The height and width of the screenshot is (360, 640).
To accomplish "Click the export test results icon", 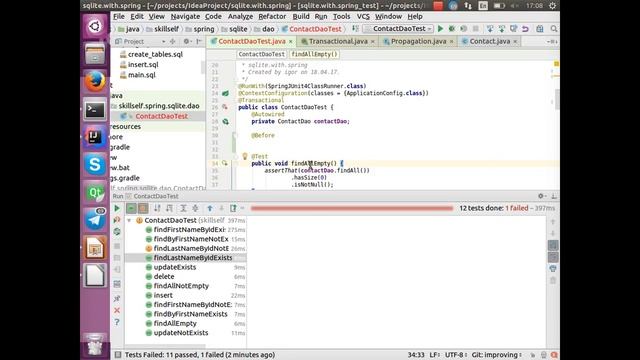I will click(233, 208).
